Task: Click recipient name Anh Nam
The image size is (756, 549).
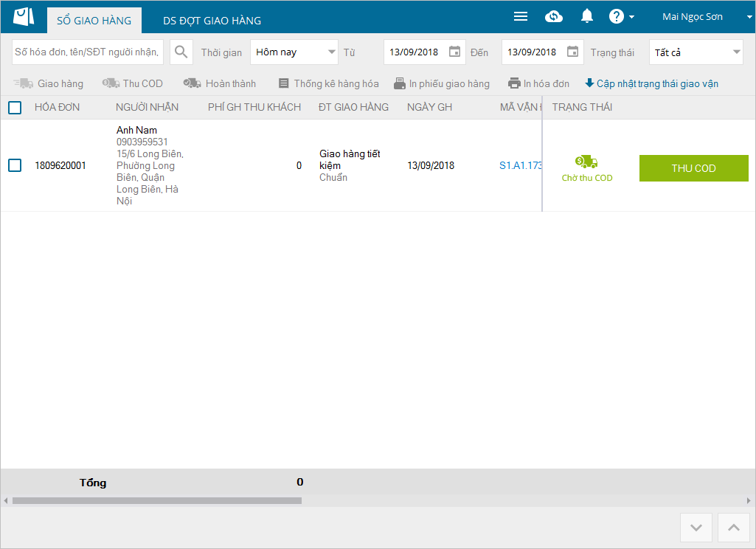Action: [136, 130]
